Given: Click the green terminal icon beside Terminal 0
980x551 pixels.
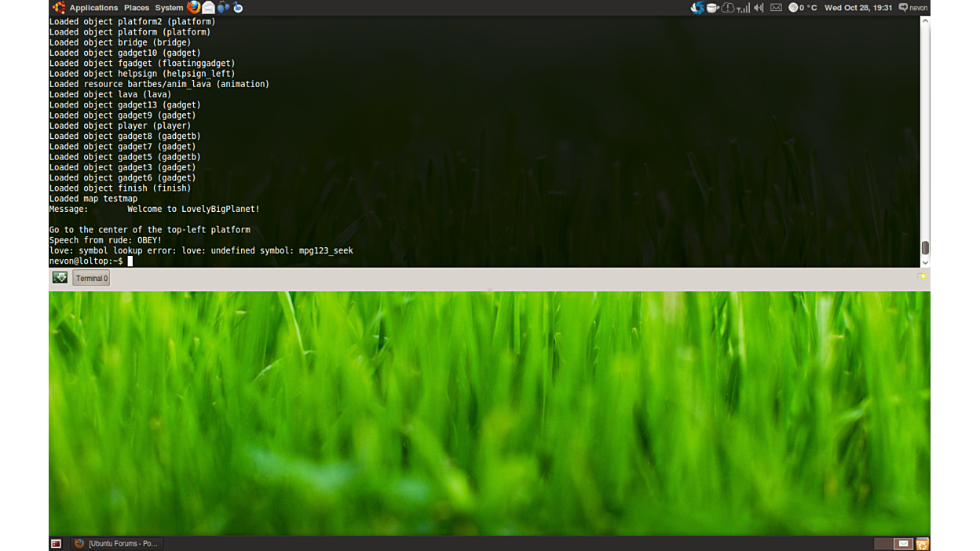Looking at the screenshot, I should [60, 277].
